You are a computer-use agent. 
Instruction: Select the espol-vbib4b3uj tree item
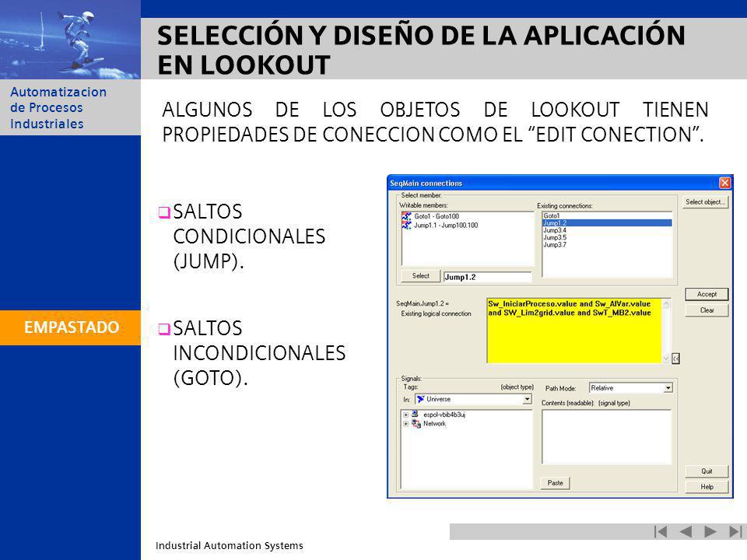(x=444, y=415)
